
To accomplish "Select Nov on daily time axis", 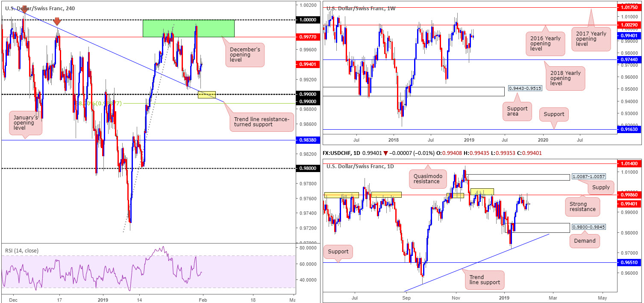I will (456, 297).
